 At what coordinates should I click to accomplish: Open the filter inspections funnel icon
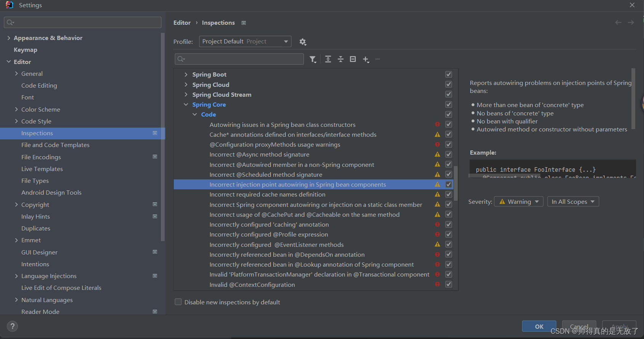[313, 59]
